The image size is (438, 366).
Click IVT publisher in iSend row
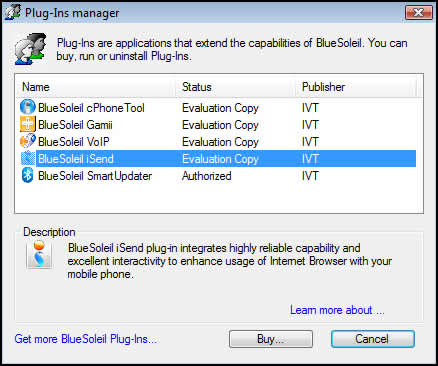[310, 159]
